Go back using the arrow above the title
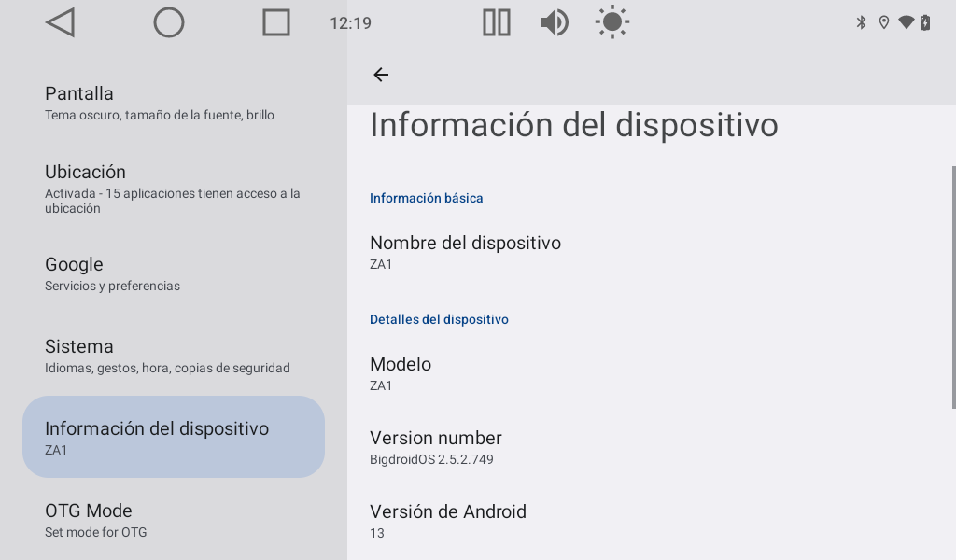956x560 pixels. click(x=381, y=75)
